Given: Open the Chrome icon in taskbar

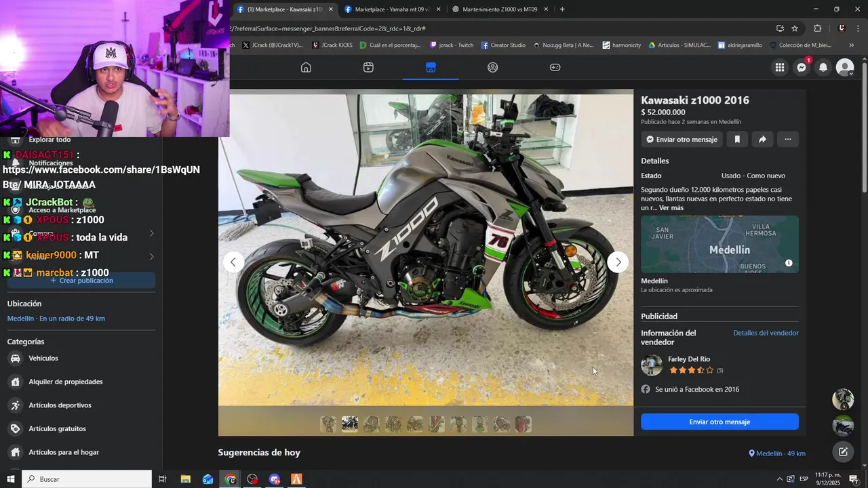Looking at the screenshot, I should coord(231,479).
